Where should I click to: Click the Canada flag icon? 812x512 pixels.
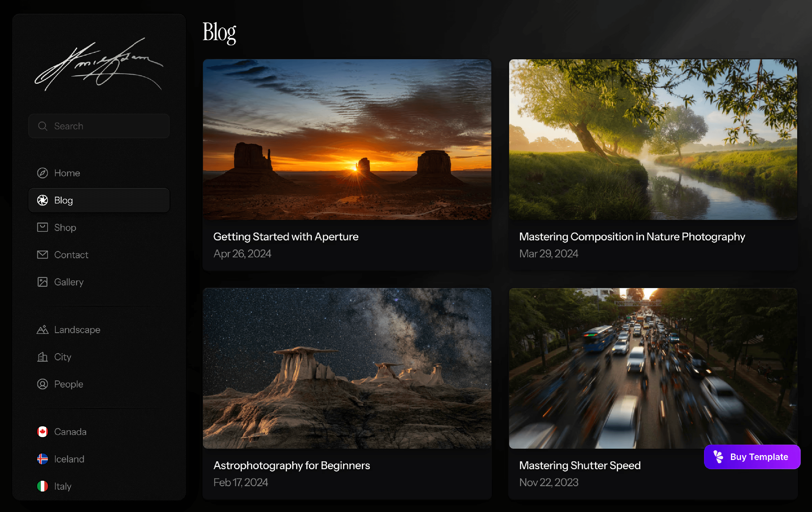coord(43,432)
